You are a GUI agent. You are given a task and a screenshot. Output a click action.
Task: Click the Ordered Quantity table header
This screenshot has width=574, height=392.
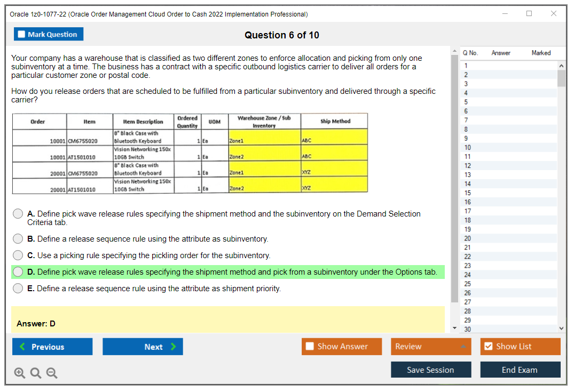[x=187, y=122]
